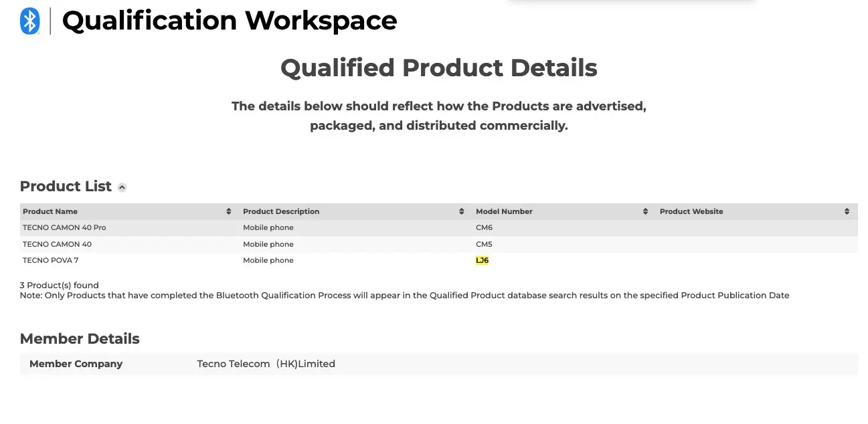Click Tecno Telecom (HK)Limited company name
868x424 pixels.
[x=266, y=364]
